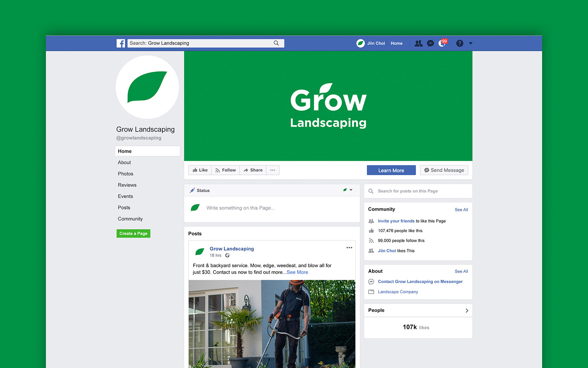Open the Messenger icon in top bar
Image resolution: width=588 pixels, height=368 pixels.
pyautogui.click(x=430, y=43)
